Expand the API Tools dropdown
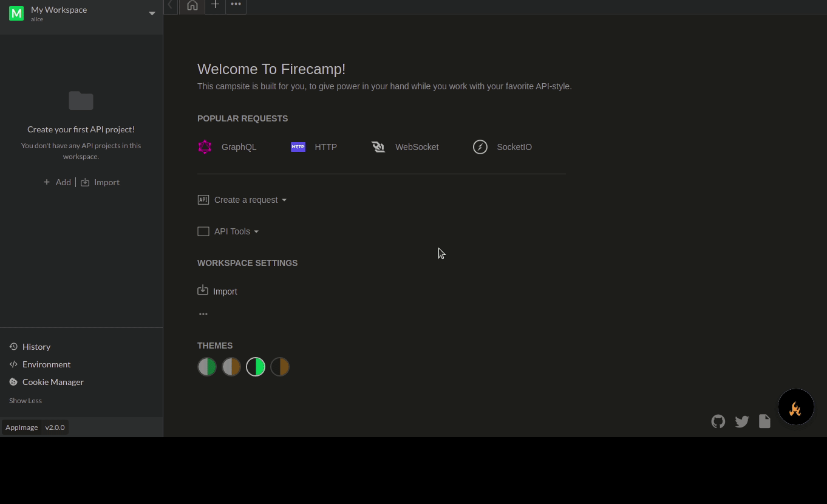The width and height of the screenshot is (827, 504). coord(228,231)
